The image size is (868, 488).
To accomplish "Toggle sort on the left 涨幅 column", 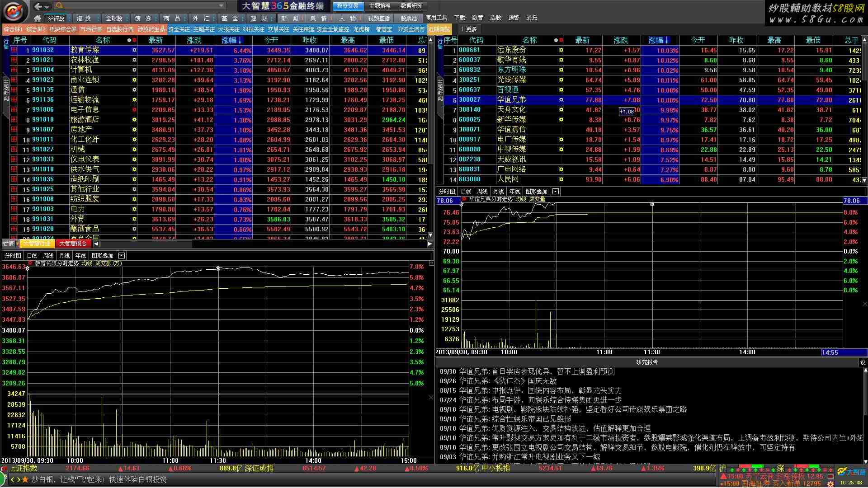I will (x=232, y=40).
